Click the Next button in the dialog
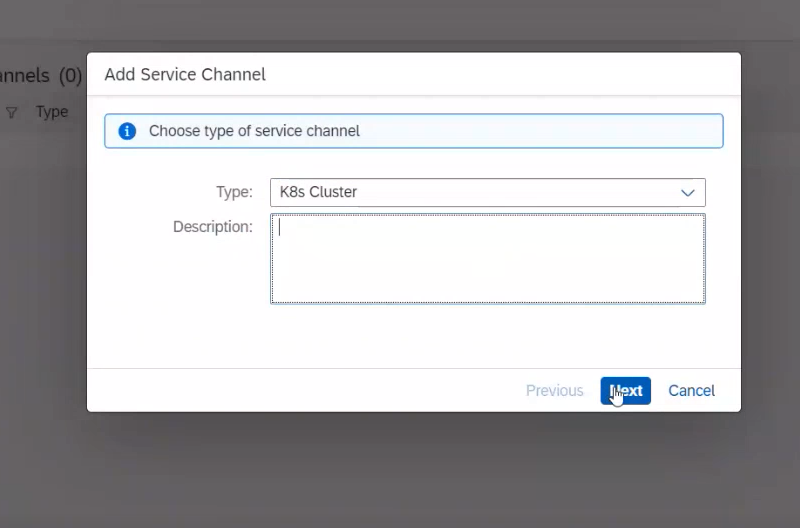This screenshot has height=528, width=800. tap(626, 391)
